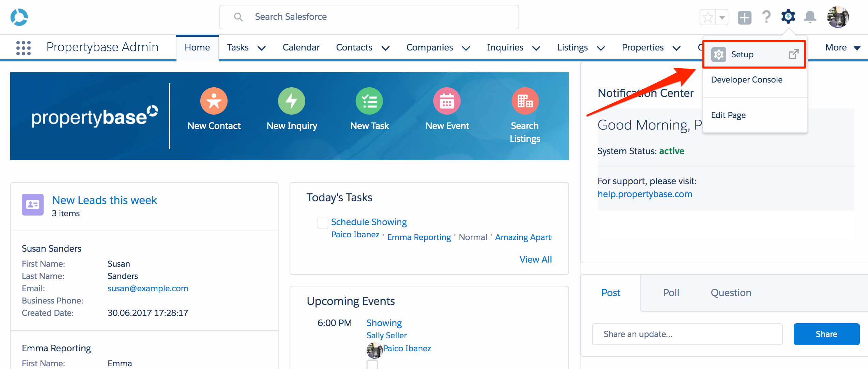Viewport: 868px width, 369px height.
Task: Select the Post tab in the feed
Action: pos(611,293)
